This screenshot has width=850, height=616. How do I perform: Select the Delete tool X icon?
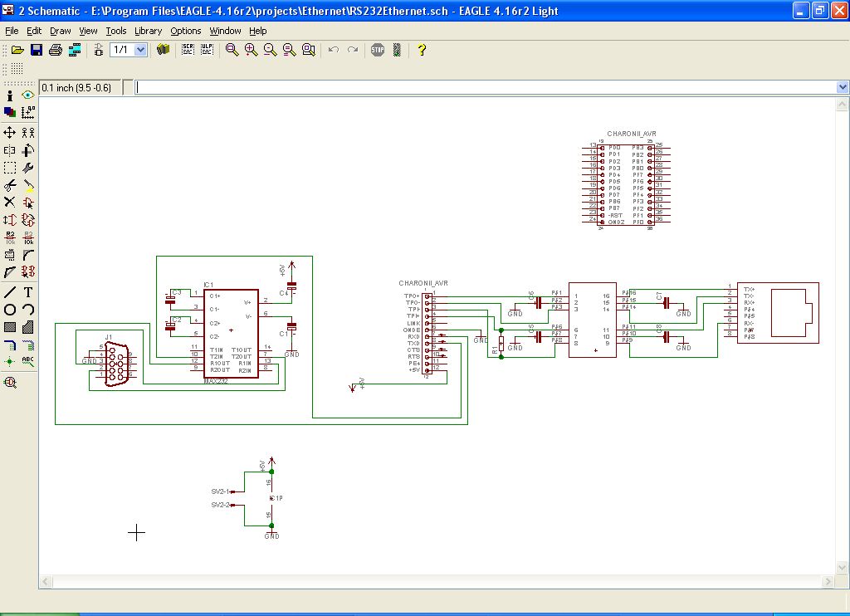pyautogui.click(x=10, y=203)
